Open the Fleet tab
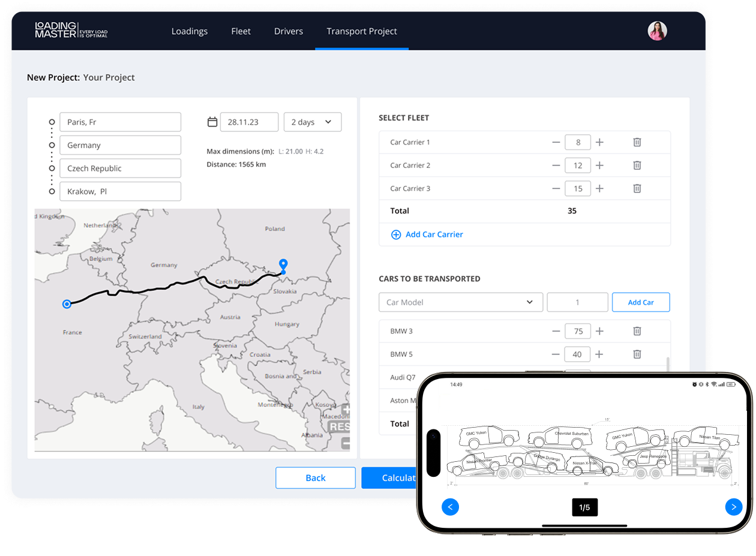The height and width of the screenshot is (556, 756). tap(241, 31)
